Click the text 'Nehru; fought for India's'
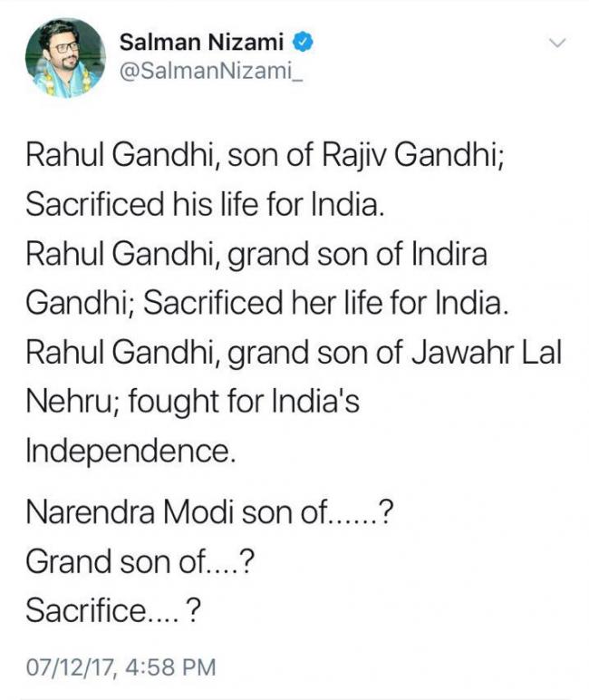This screenshot has width=589, height=700. (192, 401)
